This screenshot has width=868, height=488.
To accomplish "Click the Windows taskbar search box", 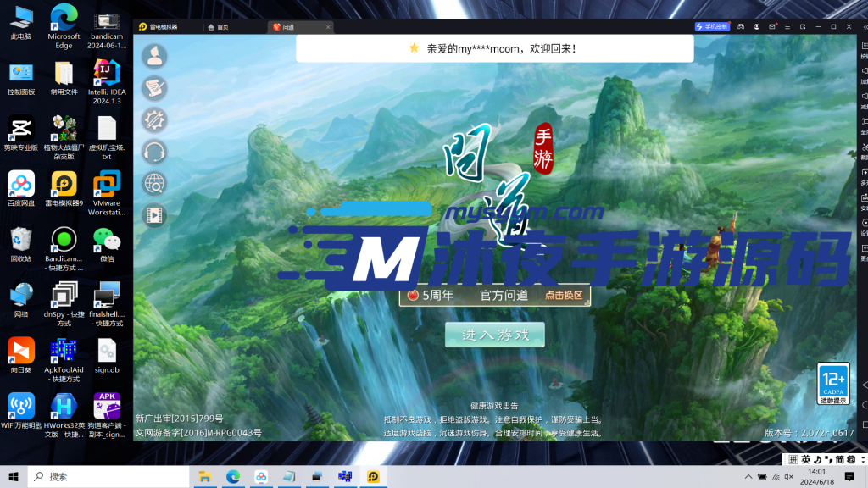I will click(x=68, y=476).
